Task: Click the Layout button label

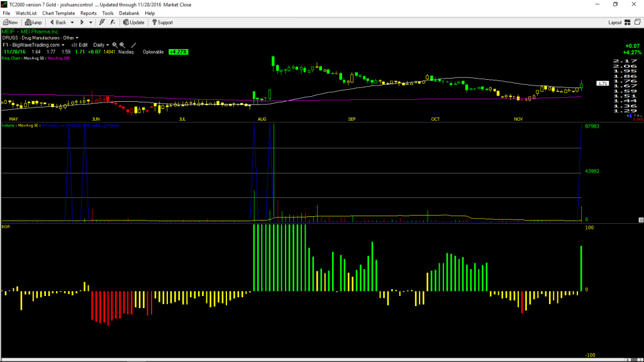Action: click(x=615, y=23)
